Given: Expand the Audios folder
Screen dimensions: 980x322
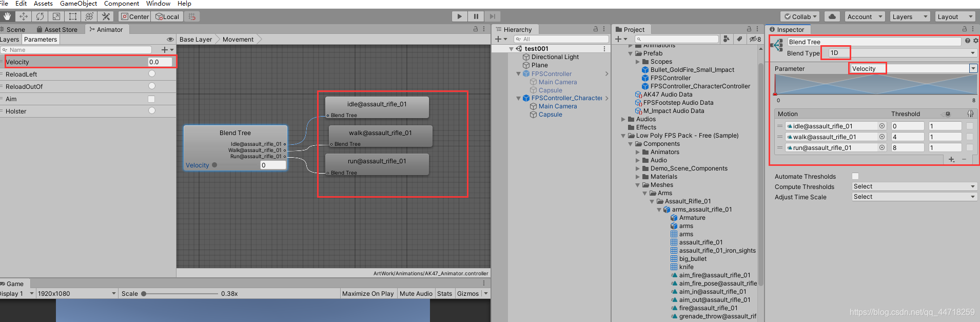Looking at the screenshot, I should pyautogui.click(x=623, y=119).
